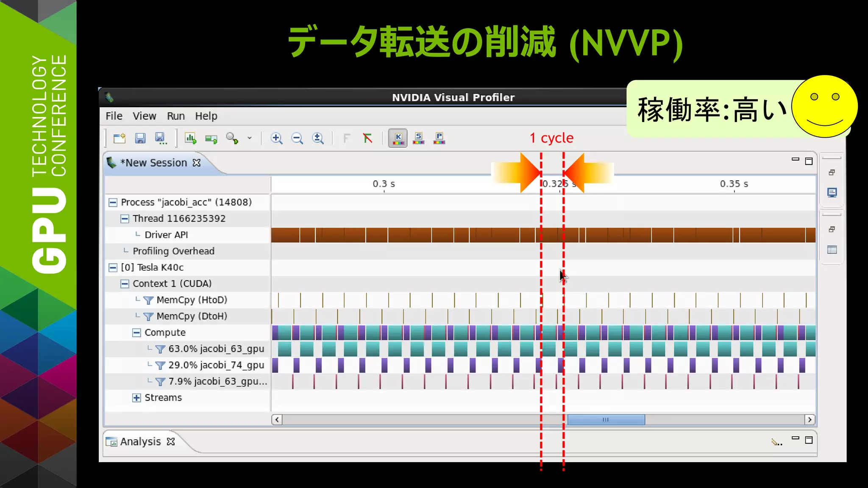Click the Compute row combined kernel bar
The image size is (868, 488).
click(x=543, y=333)
